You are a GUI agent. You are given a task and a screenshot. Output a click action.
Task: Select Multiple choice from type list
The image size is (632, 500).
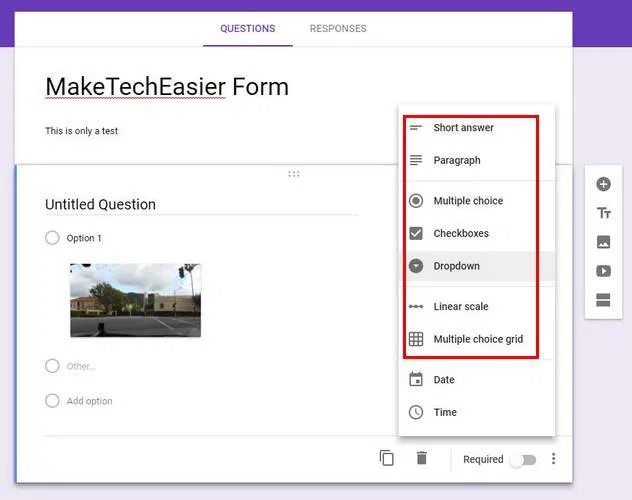point(467,201)
